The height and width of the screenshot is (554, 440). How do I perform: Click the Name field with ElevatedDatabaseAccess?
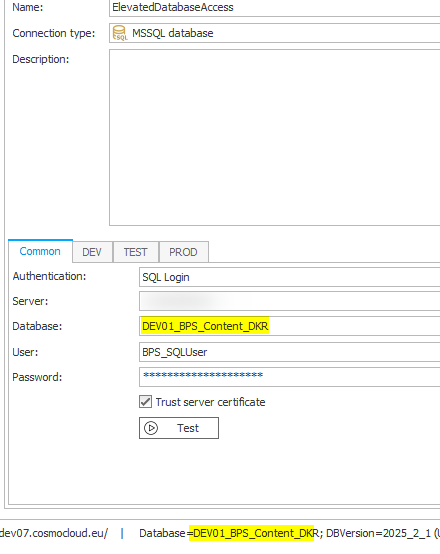pos(275,8)
